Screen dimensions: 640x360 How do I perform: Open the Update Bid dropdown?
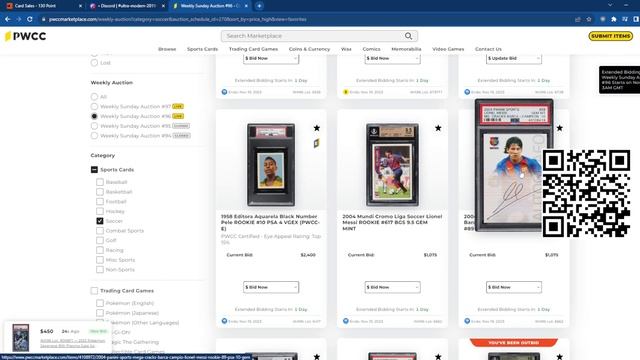click(513, 59)
